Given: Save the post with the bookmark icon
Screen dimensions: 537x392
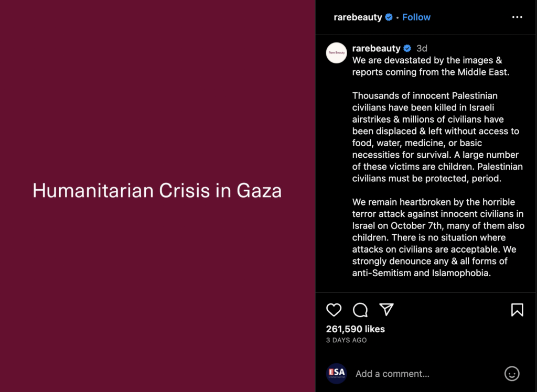Looking at the screenshot, I should pos(517,310).
